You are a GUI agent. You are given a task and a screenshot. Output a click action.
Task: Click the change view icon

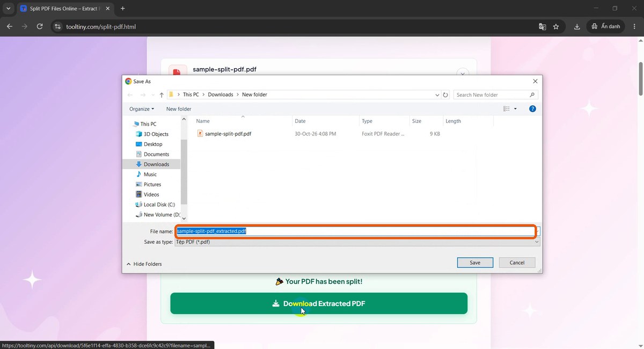click(506, 109)
